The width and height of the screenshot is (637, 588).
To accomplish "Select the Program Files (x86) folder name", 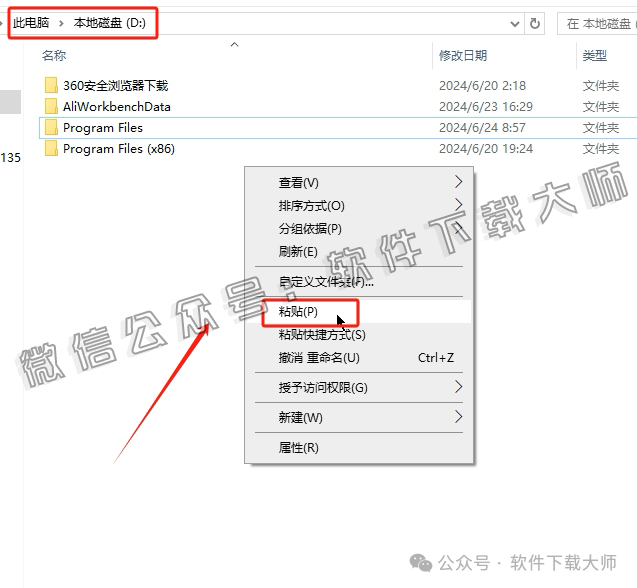I will click(x=119, y=149).
